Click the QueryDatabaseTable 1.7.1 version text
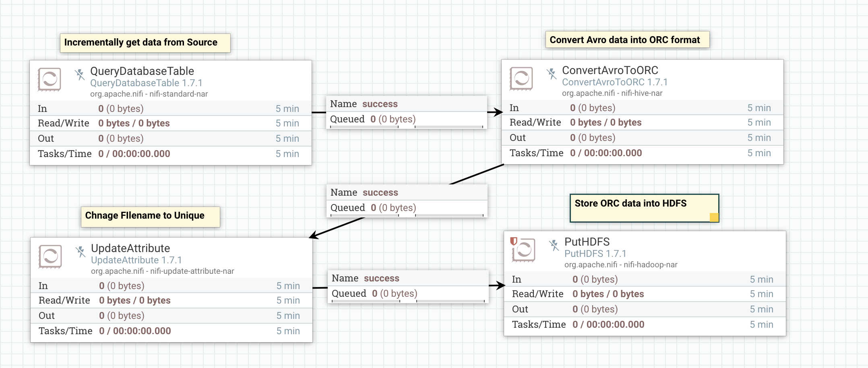 pos(147,83)
